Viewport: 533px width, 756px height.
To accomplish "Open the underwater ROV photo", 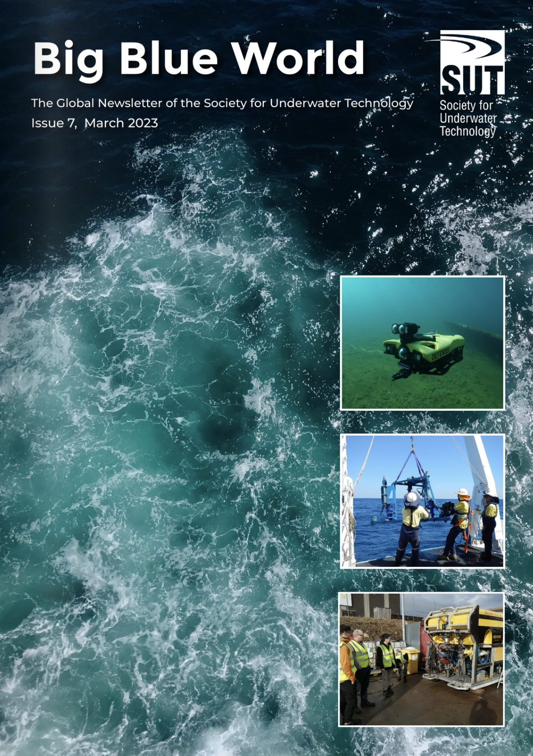I will tap(422, 342).
